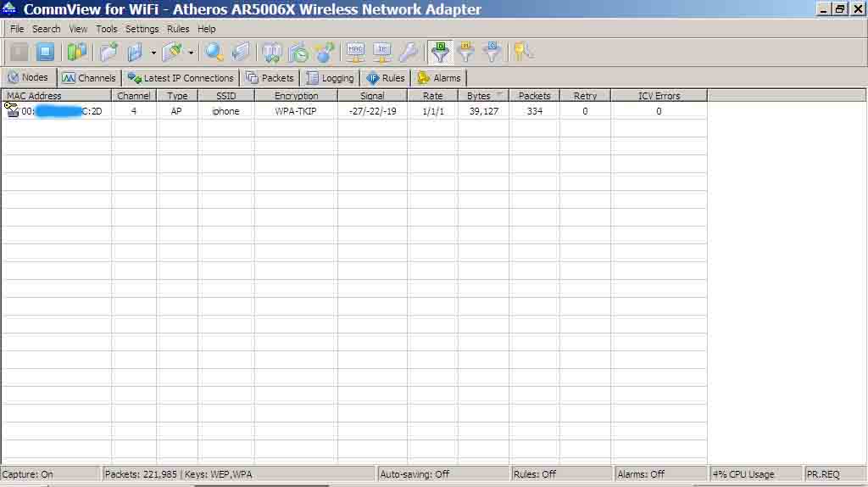Image resolution: width=868 pixels, height=487 pixels.
Task: Click the 'WPA-TKIP' encryption cell
Action: pyautogui.click(x=296, y=111)
